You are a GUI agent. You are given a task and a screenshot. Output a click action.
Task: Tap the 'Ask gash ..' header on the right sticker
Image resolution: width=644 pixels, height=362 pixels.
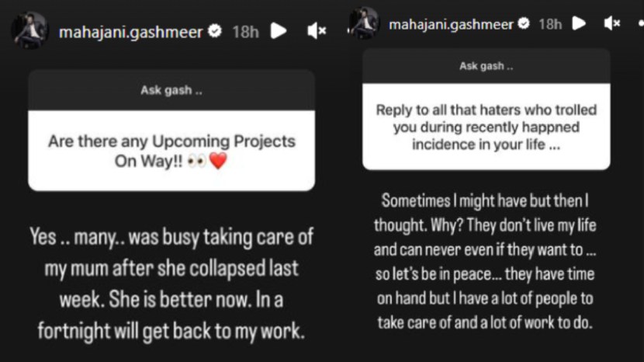point(486,66)
